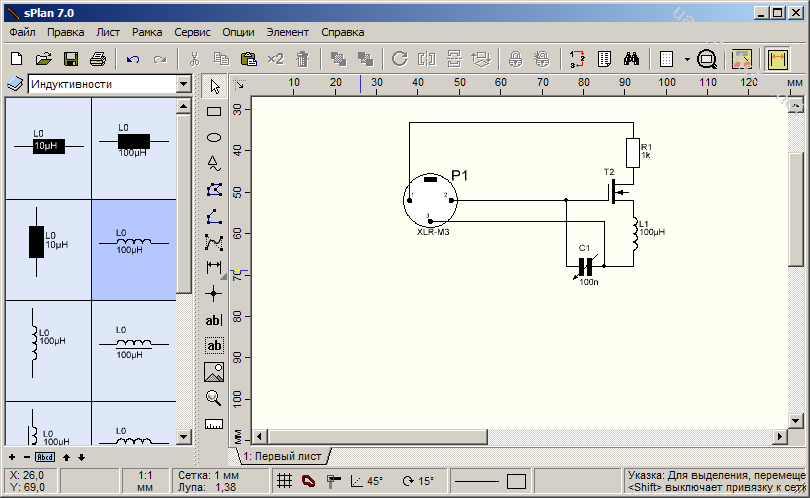This screenshot has width=810, height=498.
Task: Click the print icon in toolbar
Action: [98, 59]
